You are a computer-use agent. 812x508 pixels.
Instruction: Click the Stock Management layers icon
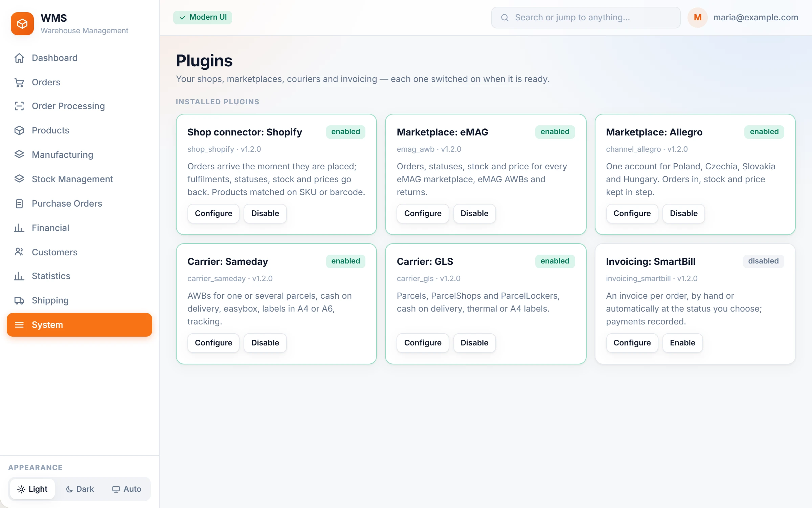point(19,179)
